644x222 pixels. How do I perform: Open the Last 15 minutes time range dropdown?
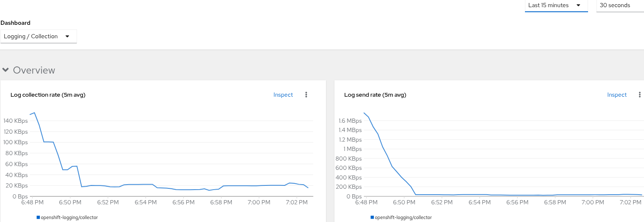tap(556, 5)
